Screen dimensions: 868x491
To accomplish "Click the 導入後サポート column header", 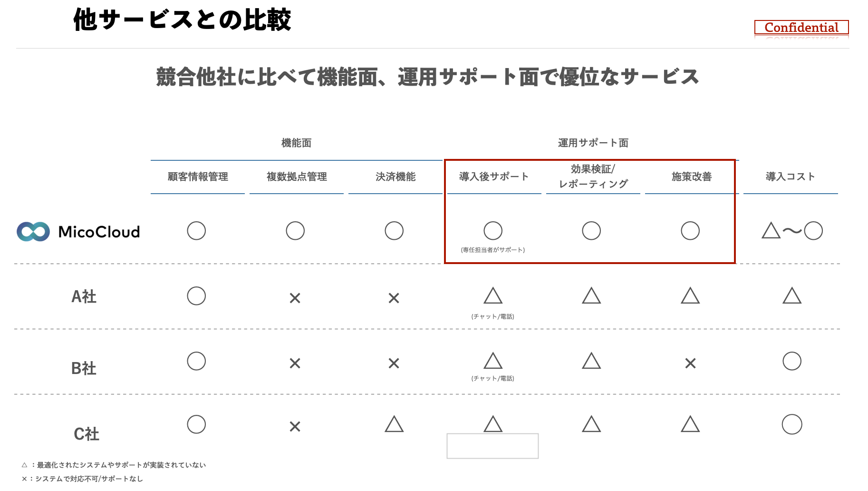I will pos(494,177).
